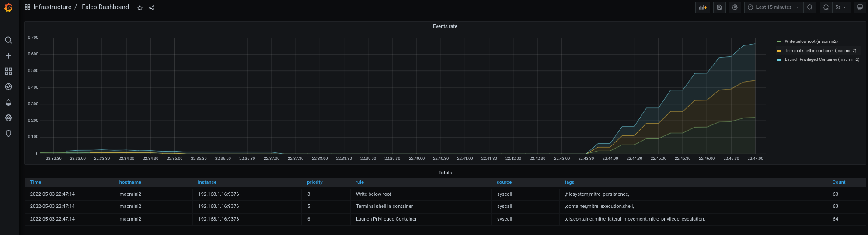Click the Add panel button

click(703, 7)
